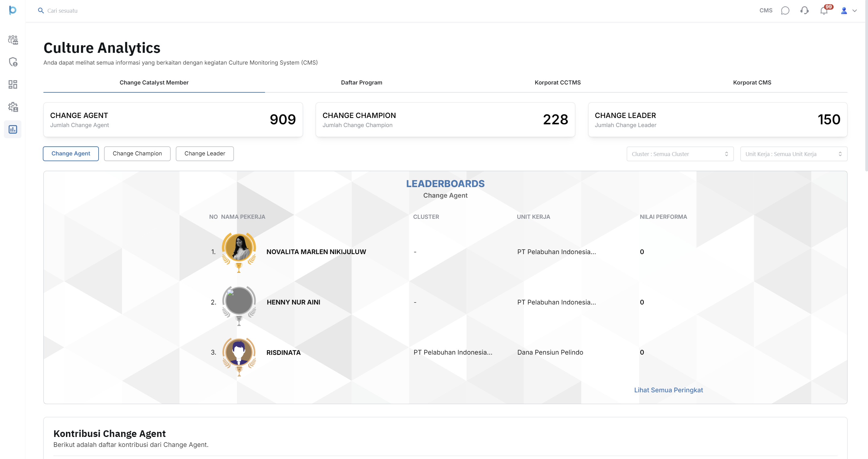Select the analytics chart sidebar icon
This screenshot has width=868, height=459.
(x=13, y=129)
